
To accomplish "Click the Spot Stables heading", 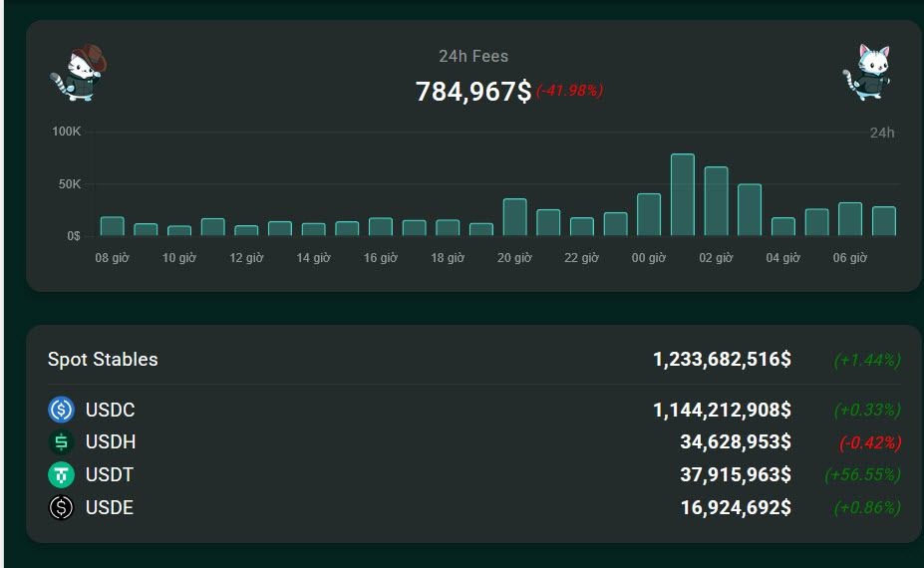I will pos(103,360).
